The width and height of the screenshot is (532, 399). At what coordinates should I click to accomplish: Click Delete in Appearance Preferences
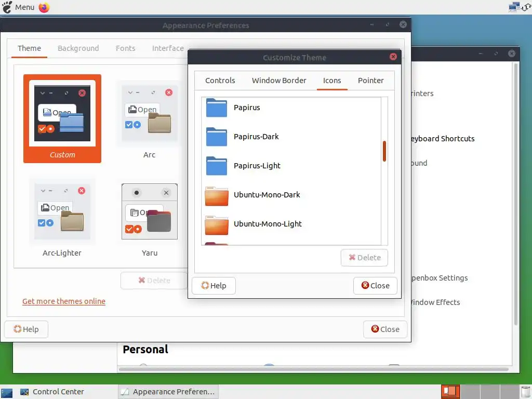(154, 280)
